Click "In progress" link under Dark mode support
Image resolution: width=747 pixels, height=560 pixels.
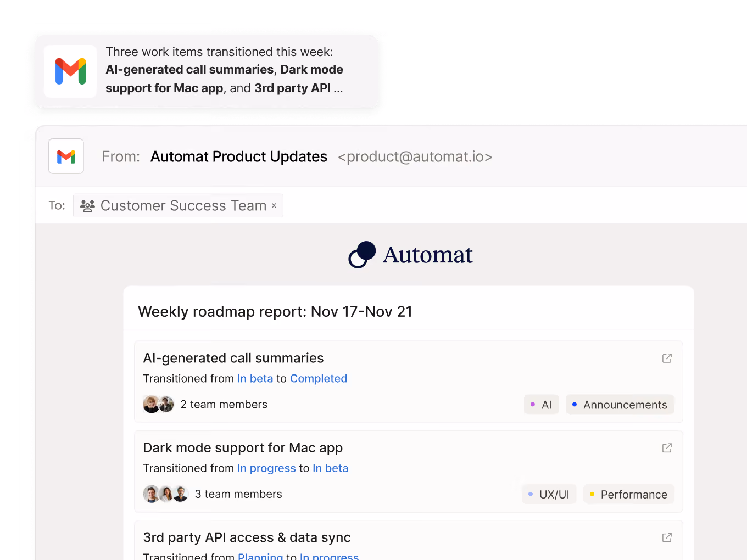click(x=266, y=468)
